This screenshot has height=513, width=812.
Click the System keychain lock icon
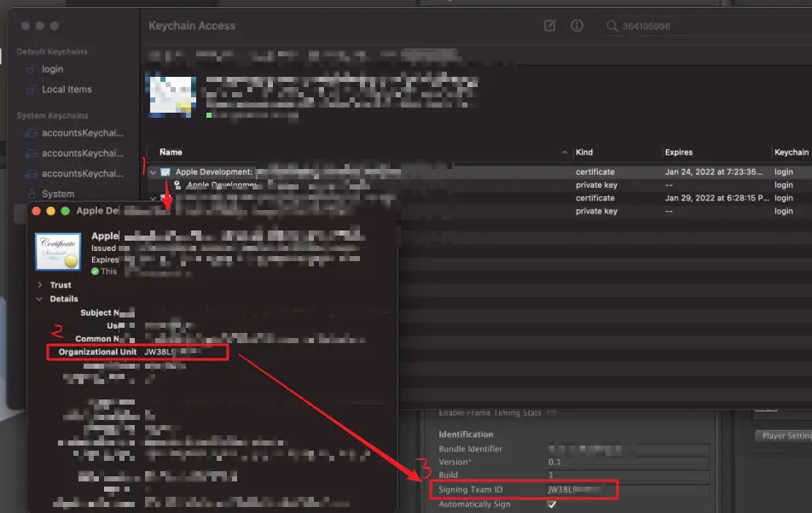[31, 194]
